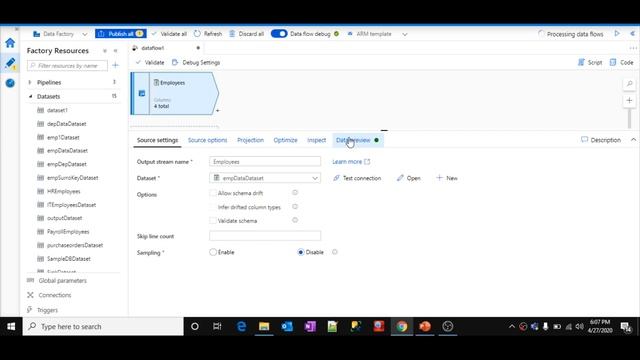This screenshot has height=360, width=640.
Task: Open the Connections section
Action: pos(55,295)
